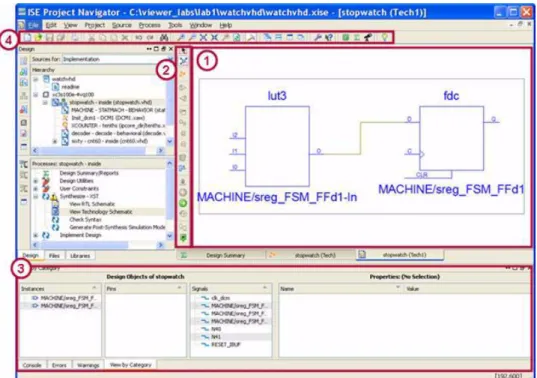
Task: Select the clk_dcm signal
Action: click(x=221, y=298)
